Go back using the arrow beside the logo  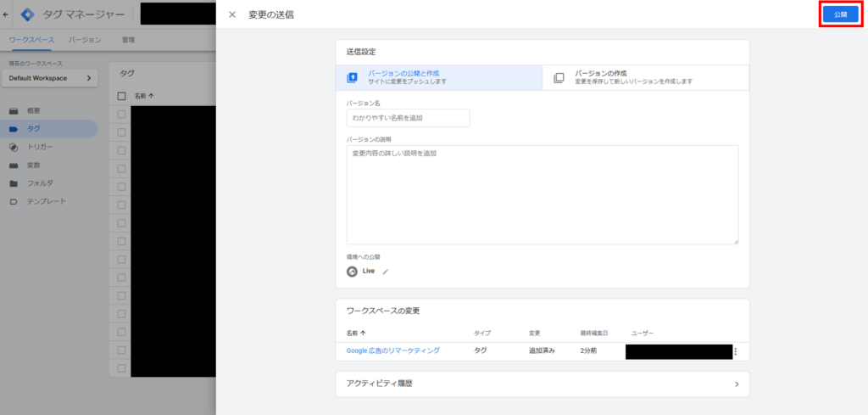coord(6,14)
